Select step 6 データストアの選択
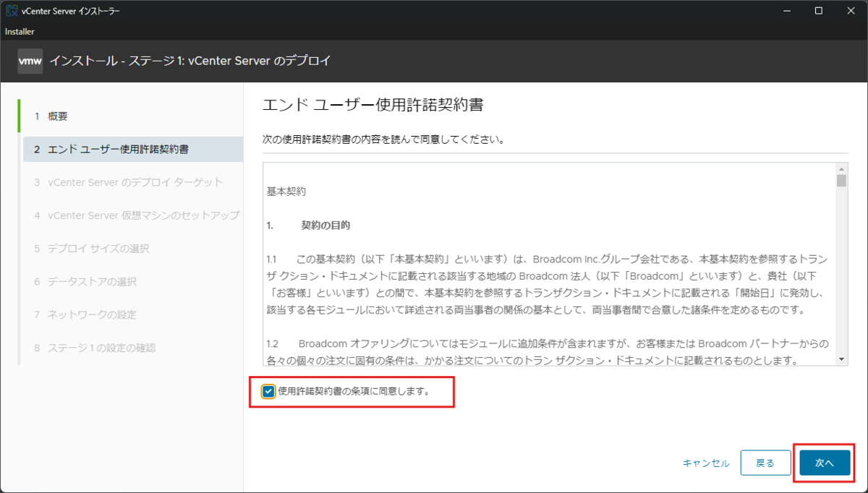Image resolution: width=868 pixels, height=493 pixels. click(133, 282)
